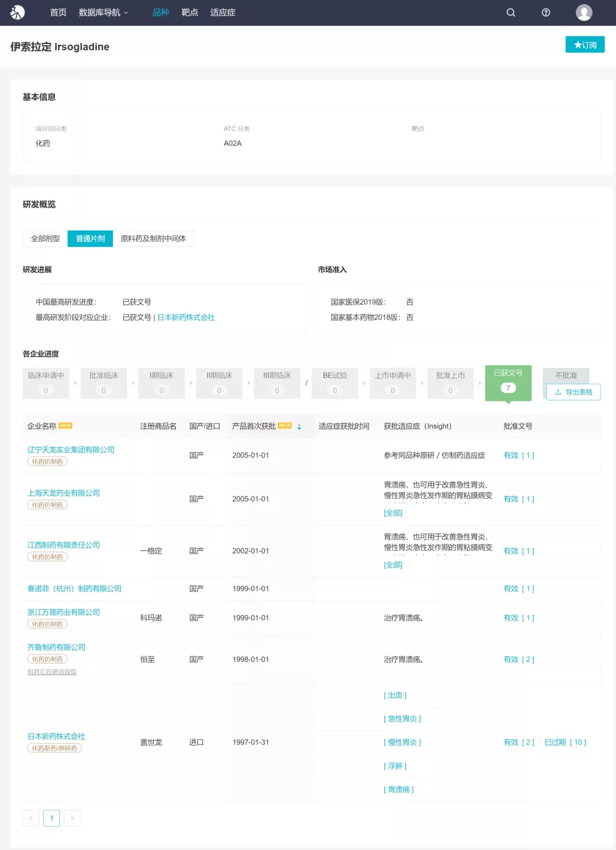Click the [ 浮肿 ] indication link

[395, 766]
